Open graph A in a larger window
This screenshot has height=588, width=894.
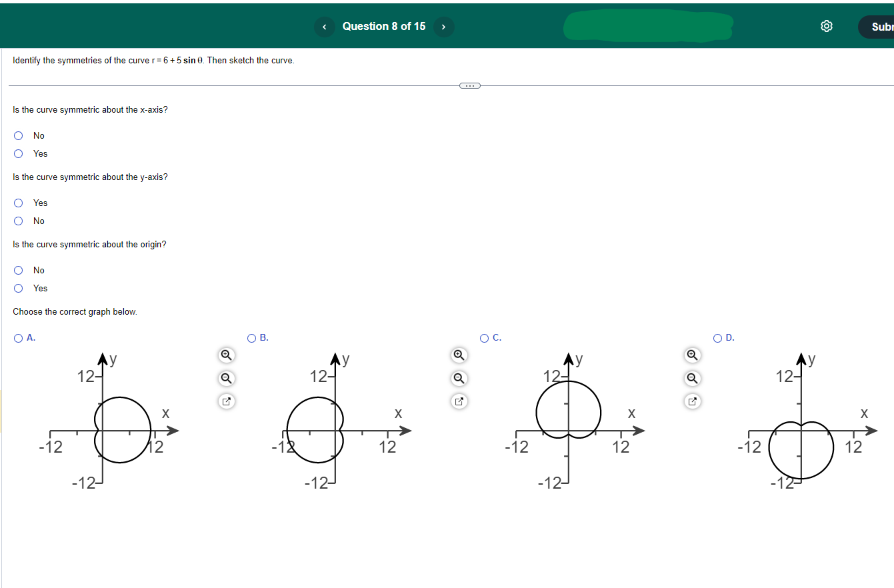(x=225, y=401)
